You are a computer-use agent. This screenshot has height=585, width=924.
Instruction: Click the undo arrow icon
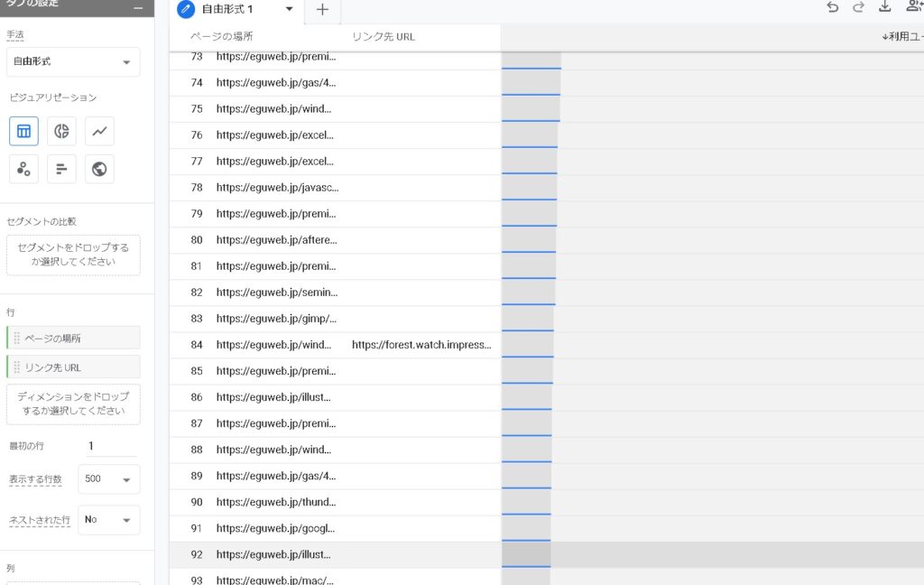point(832,8)
